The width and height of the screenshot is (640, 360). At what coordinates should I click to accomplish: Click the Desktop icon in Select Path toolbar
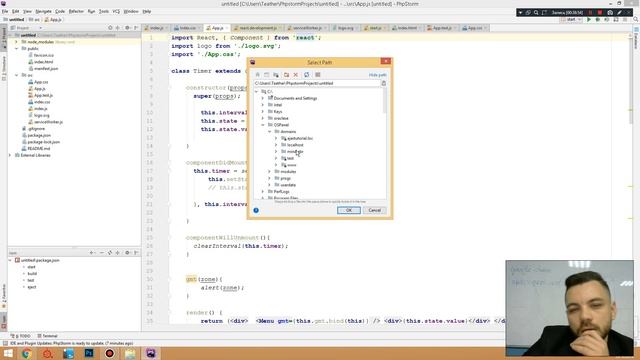coord(267,75)
